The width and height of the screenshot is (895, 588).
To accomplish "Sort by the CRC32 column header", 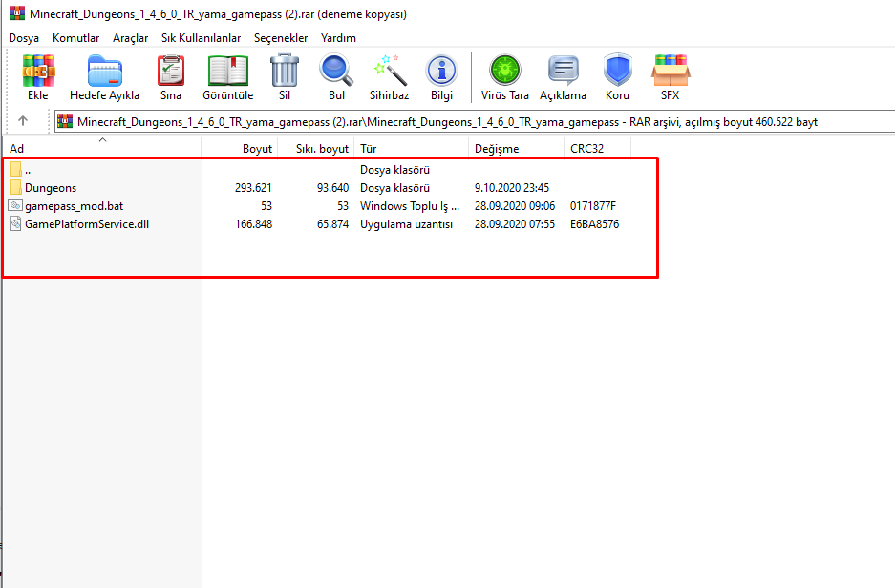I will click(598, 148).
